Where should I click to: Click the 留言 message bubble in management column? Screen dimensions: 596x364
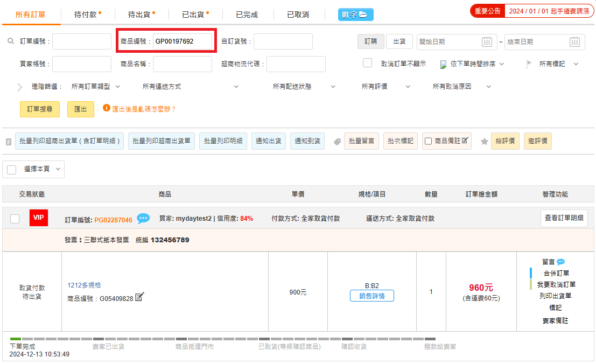click(x=560, y=262)
